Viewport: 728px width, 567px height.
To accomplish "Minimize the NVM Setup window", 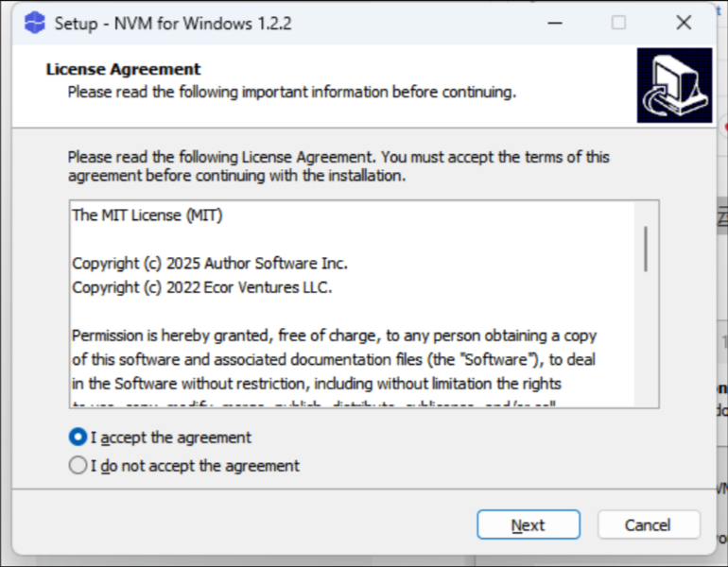I will [x=555, y=23].
